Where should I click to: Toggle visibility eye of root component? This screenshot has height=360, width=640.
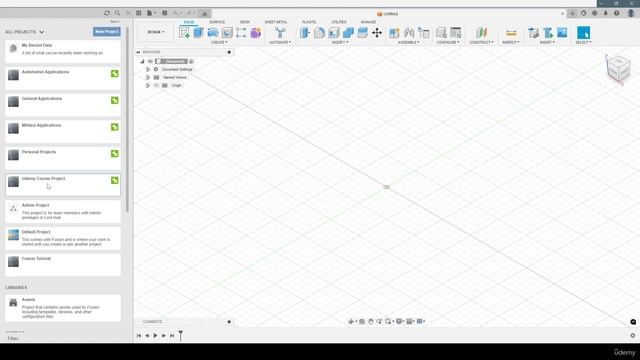[x=150, y=61]
